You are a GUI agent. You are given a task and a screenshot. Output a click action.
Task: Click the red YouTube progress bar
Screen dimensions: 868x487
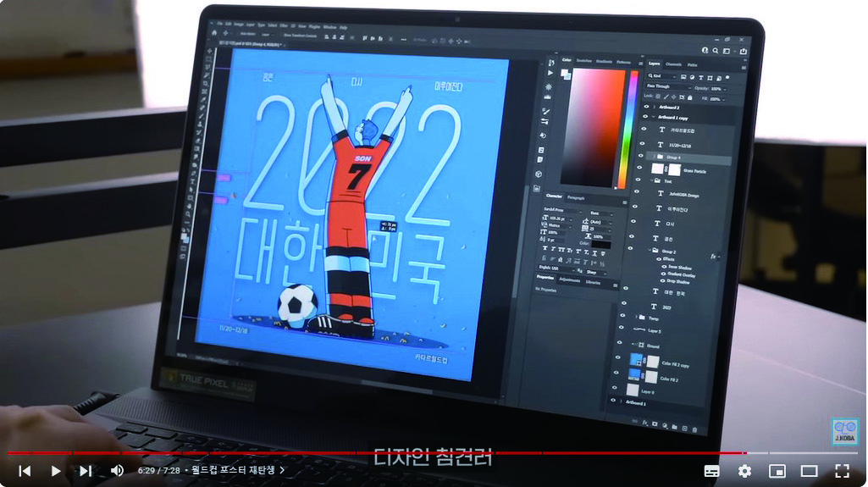point(377,452)
